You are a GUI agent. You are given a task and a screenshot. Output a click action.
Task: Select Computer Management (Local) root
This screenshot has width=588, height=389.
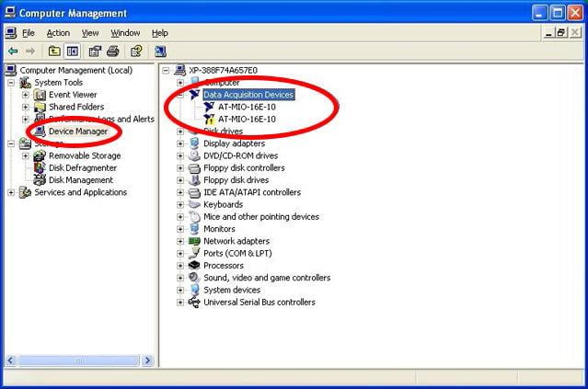click(x=75, y=71)
